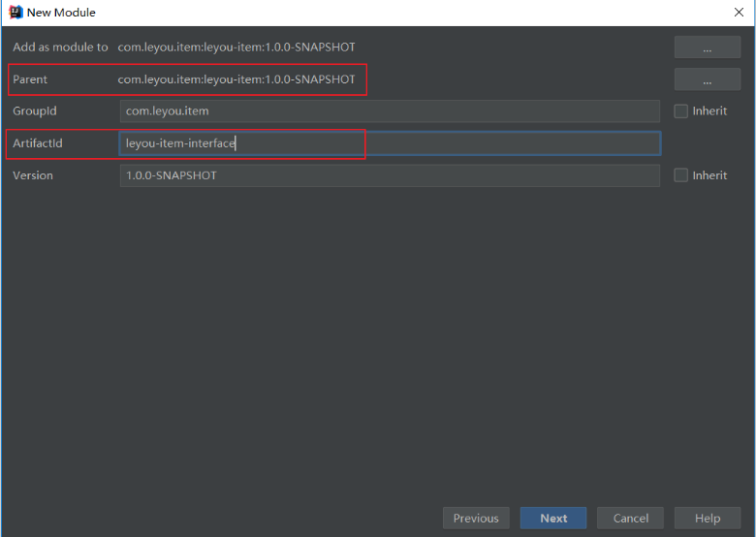
Task: Enable Inherit checkbox for Version
Action: point(680,175)
